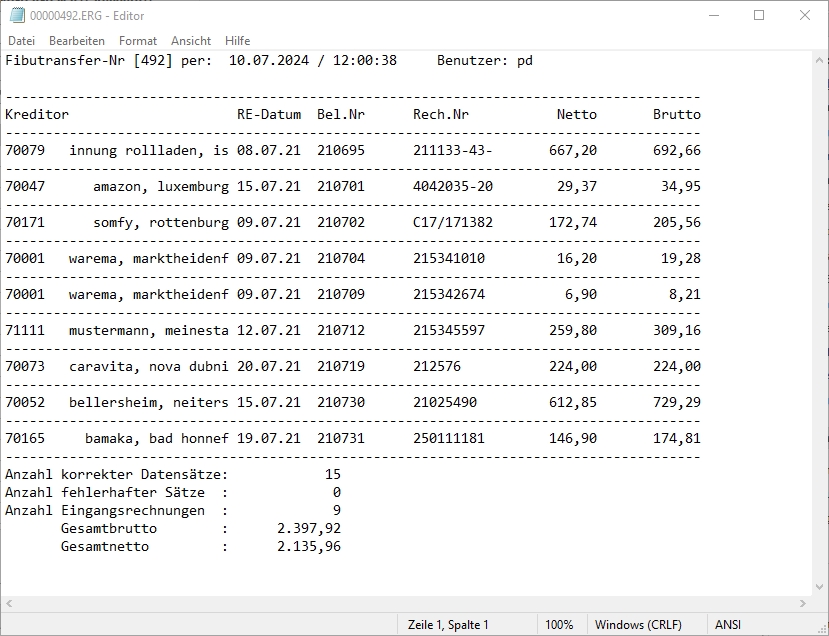
Task: Close the 00000492.ERG Editor window
Action: tap(805, 16)
